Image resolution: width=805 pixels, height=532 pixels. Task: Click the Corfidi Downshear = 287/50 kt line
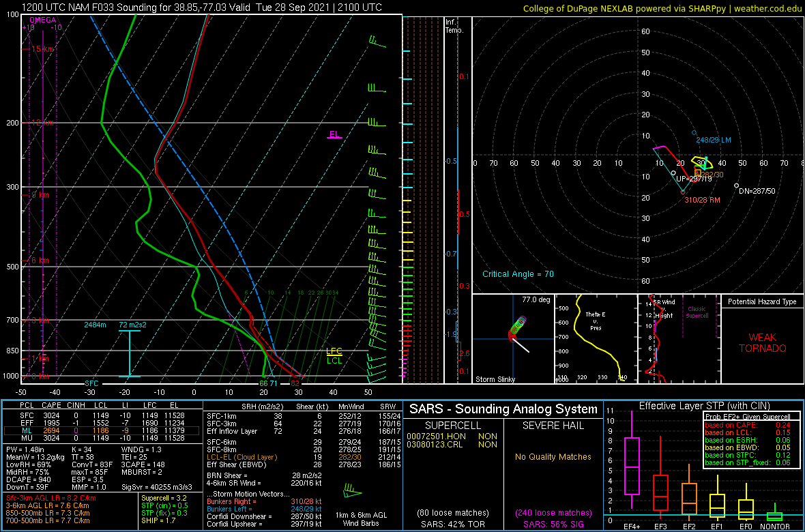coord(264,516)
